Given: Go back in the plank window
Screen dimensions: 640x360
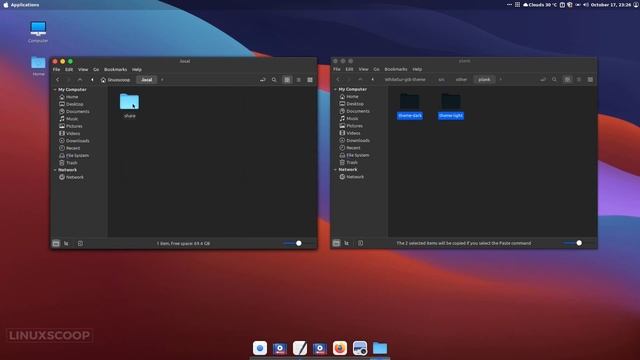Looking at the screenshot, I should pyautogui.click(x=338, y=80).
